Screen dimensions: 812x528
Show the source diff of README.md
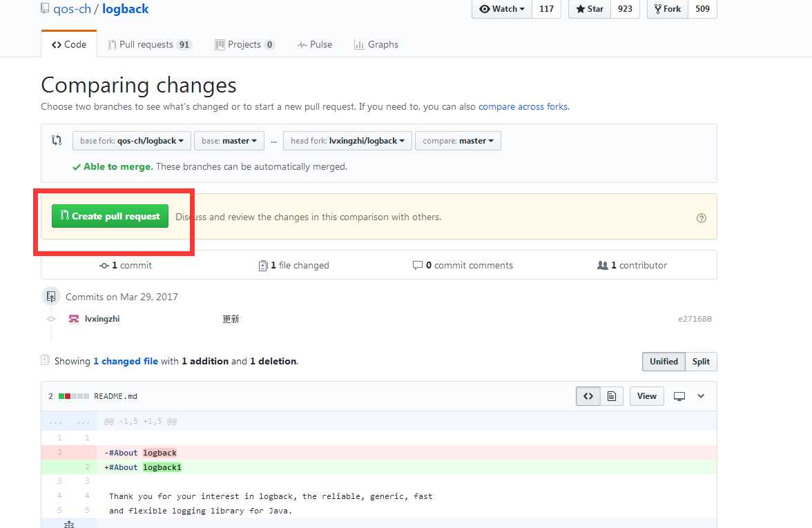coord(588,396)
